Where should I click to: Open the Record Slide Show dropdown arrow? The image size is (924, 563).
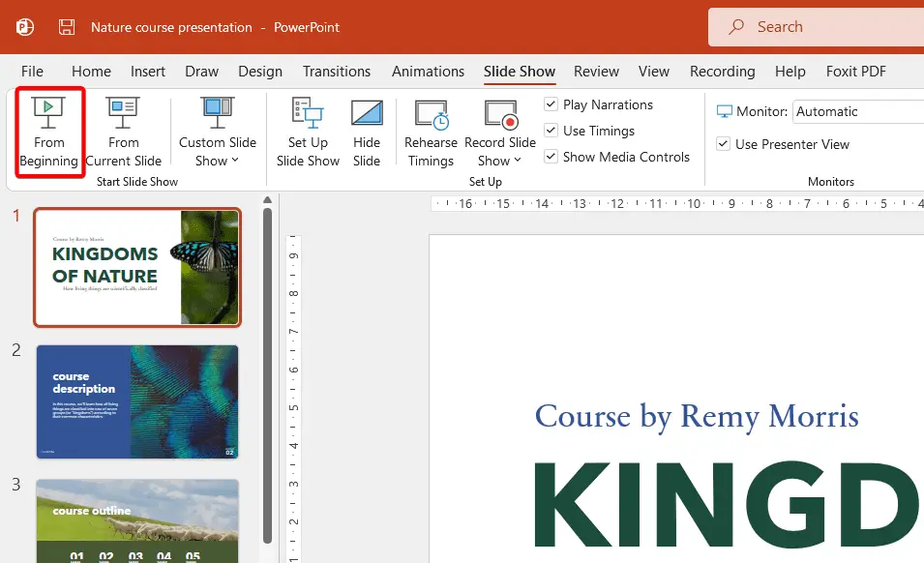518,161
